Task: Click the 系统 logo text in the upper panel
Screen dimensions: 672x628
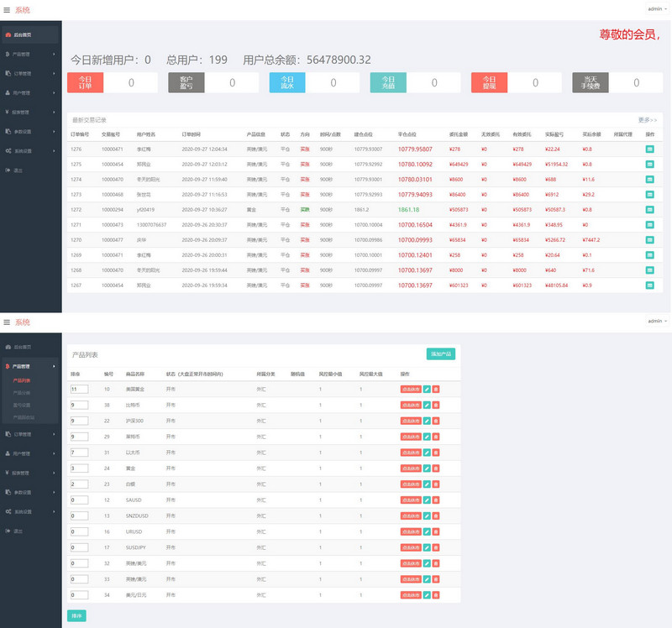Action: pos(23,10)
